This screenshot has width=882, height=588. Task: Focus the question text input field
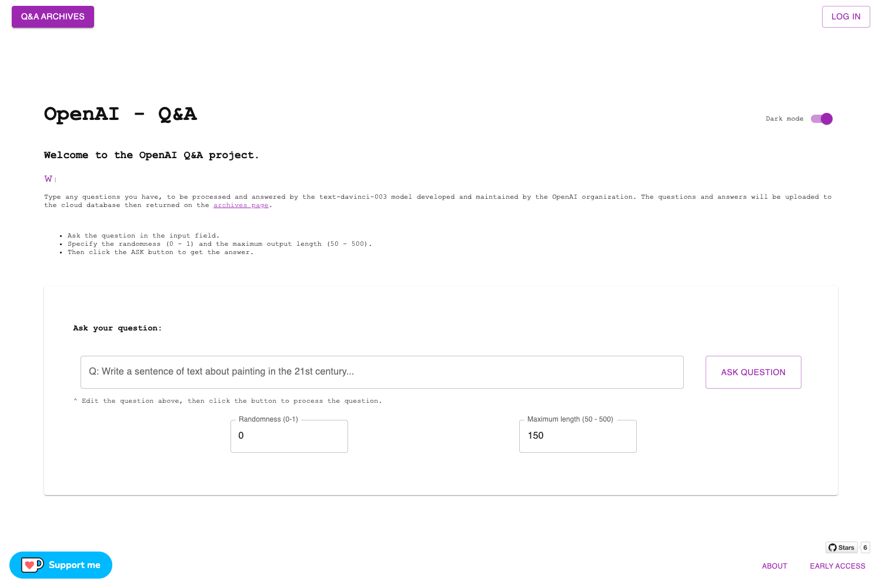point(382,372)
